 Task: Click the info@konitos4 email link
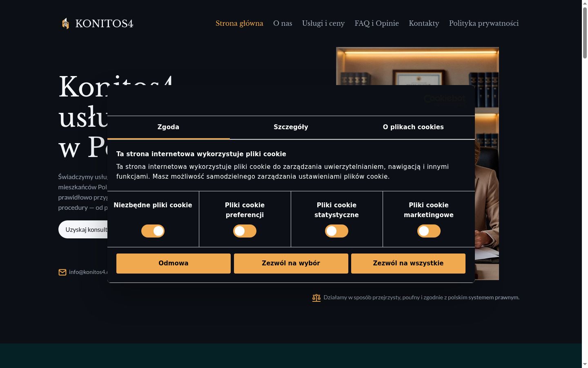tap(88, 272)
